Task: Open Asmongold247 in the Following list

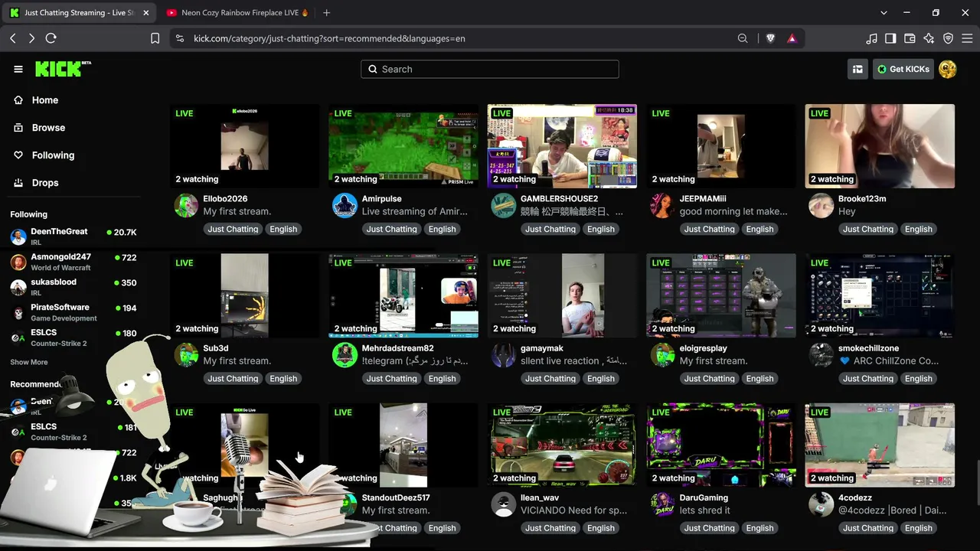Action: (x=73, y=262)
